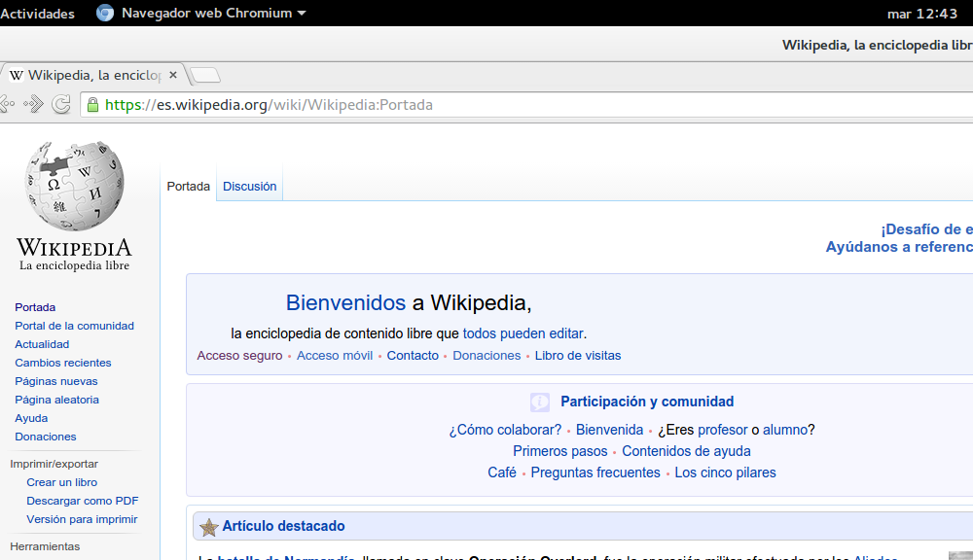The width and height of the screenshot is (973, 560).
Task: Click the Wikipedia favicon on the tab
Action: (17, 76)
